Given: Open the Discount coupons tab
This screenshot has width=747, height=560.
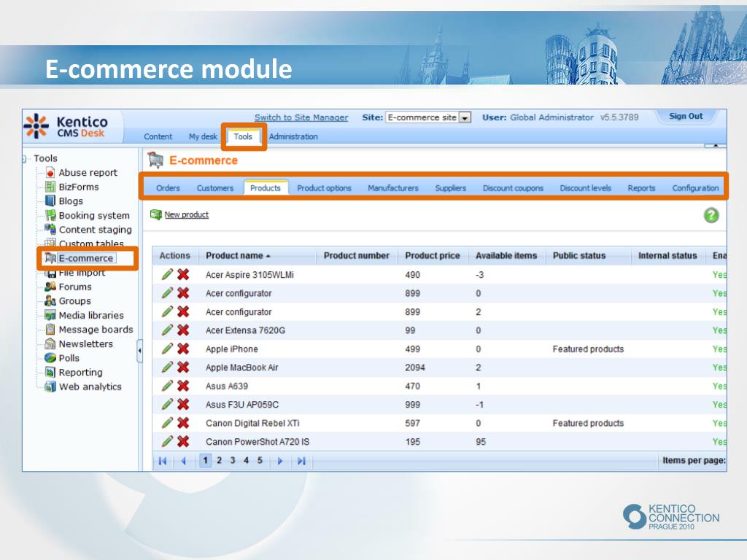Looking at the screenshot, I should pyautogui.click(x=513, y=188).
